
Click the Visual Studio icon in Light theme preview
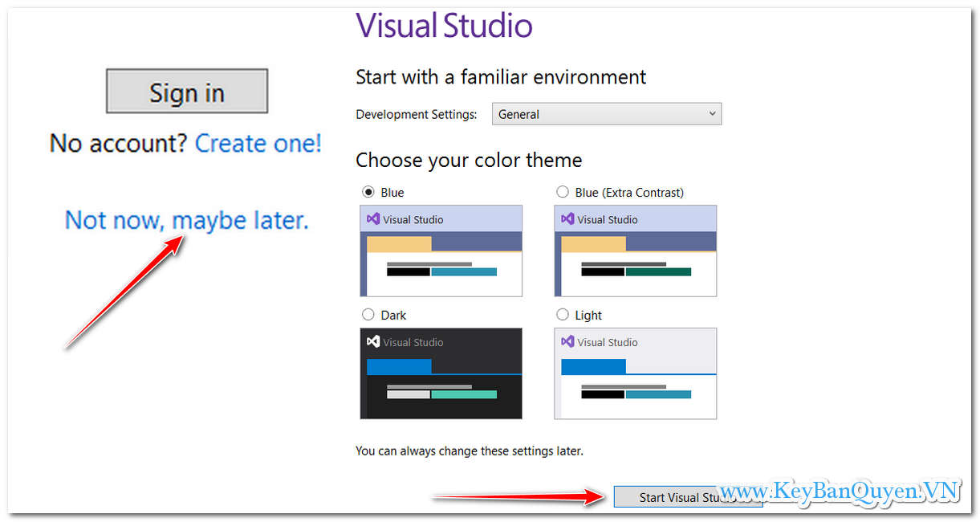tap(567, 341)
